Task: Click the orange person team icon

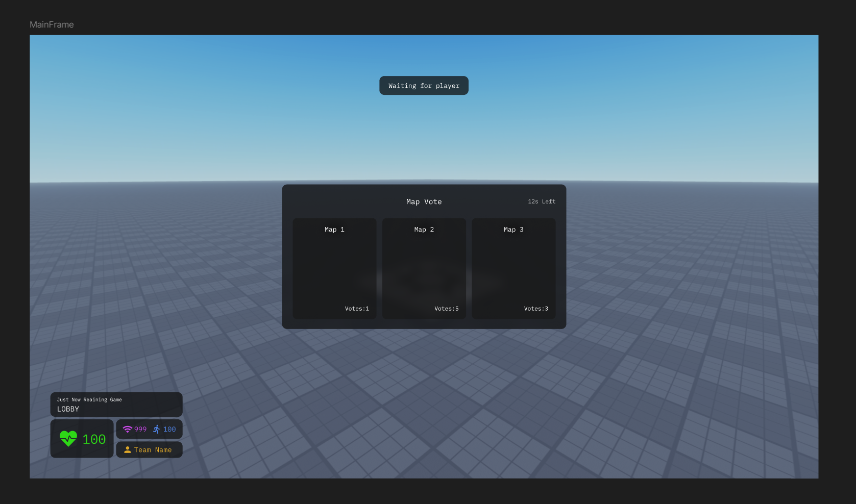Action: point(128,450)
